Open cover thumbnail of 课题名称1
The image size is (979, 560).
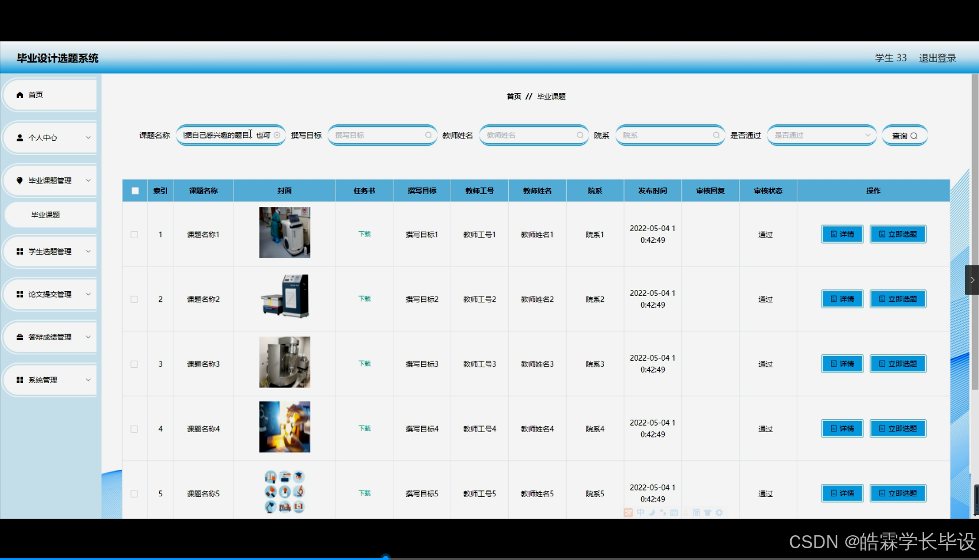pos(285,232)
